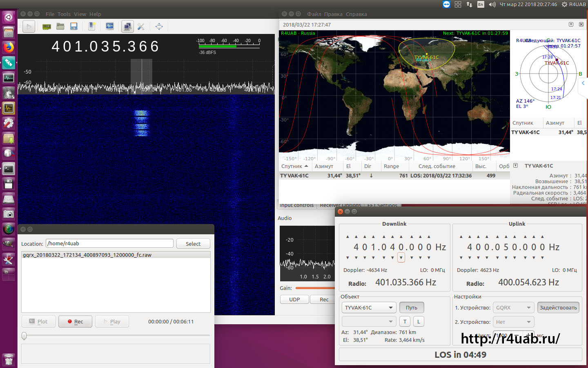Open Gpredict module options triangle button
588x368 pixels.
coord(571,25)
